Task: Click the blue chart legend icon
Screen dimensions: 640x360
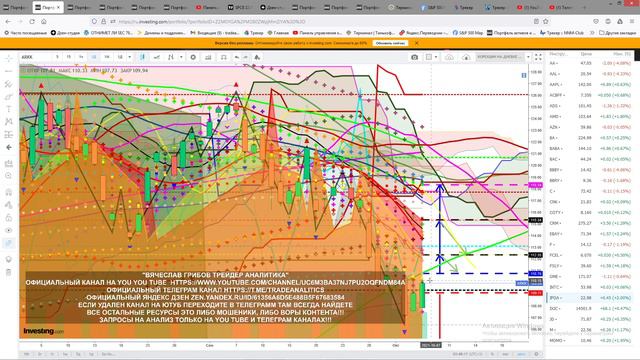Action: pos(524,75)
